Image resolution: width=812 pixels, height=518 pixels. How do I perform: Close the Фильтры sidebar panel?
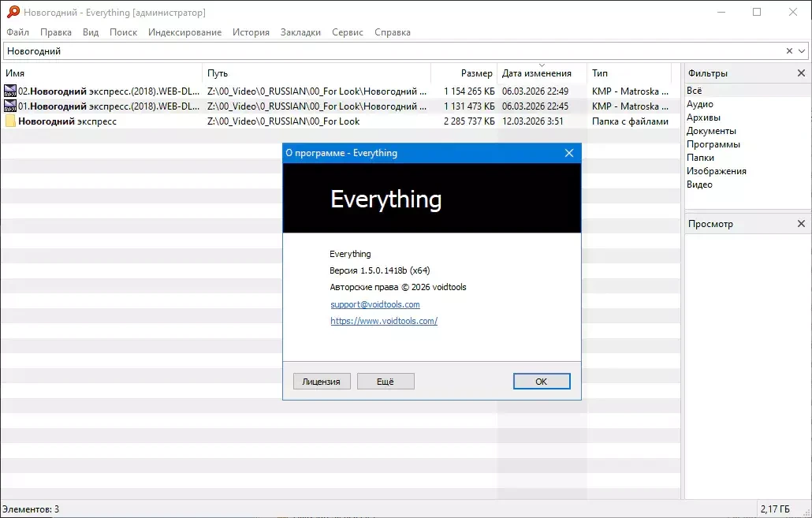coord(801,73)
